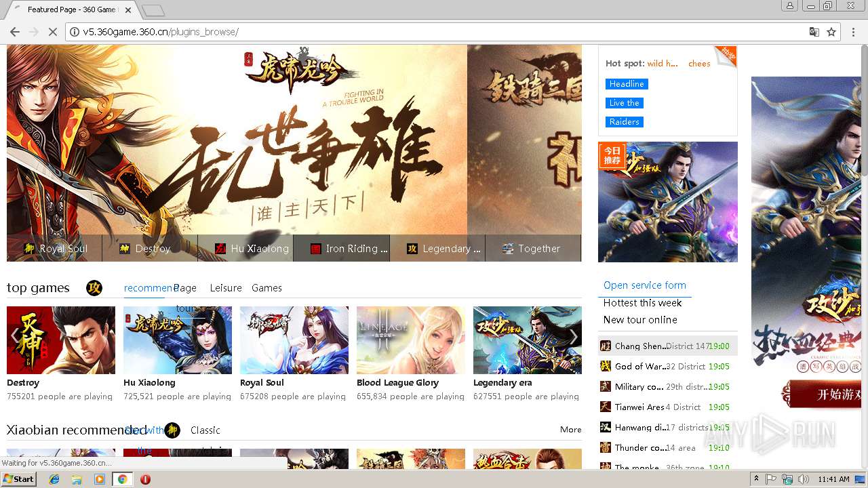Click the red Opera taskbar icon

click(145, 479)
